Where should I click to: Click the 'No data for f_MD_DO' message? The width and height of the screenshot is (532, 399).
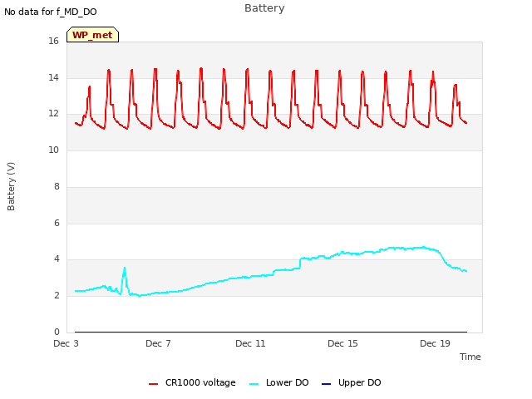click(51, 12)
